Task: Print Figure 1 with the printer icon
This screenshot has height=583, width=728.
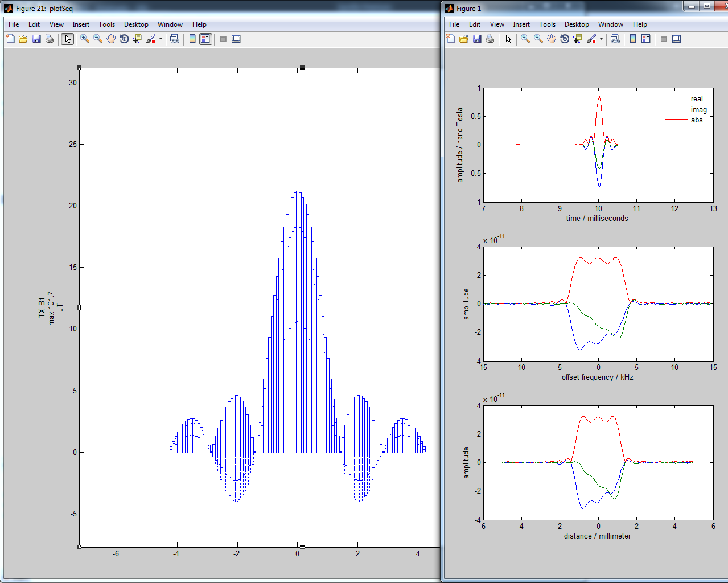Action: 490,39
